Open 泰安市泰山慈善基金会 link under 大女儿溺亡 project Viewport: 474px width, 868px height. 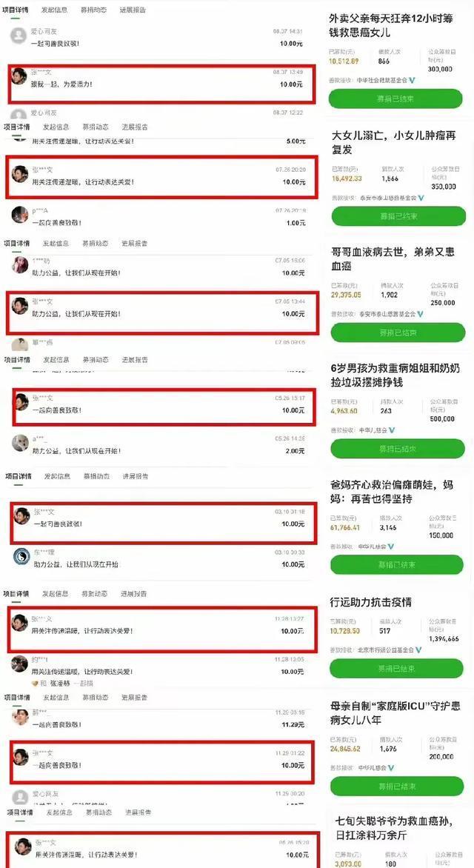[x=387, y=198]
